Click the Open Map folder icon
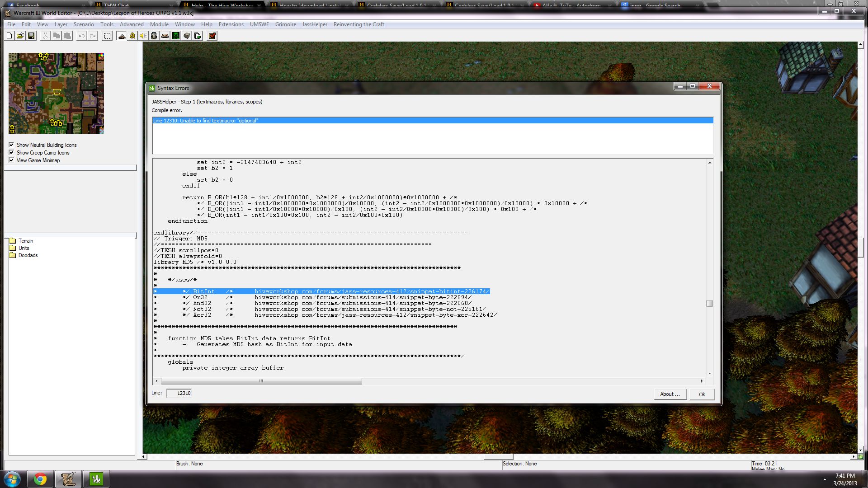This screenshot has width=868, height=488. pyautogui.click(x=20, y=36)
